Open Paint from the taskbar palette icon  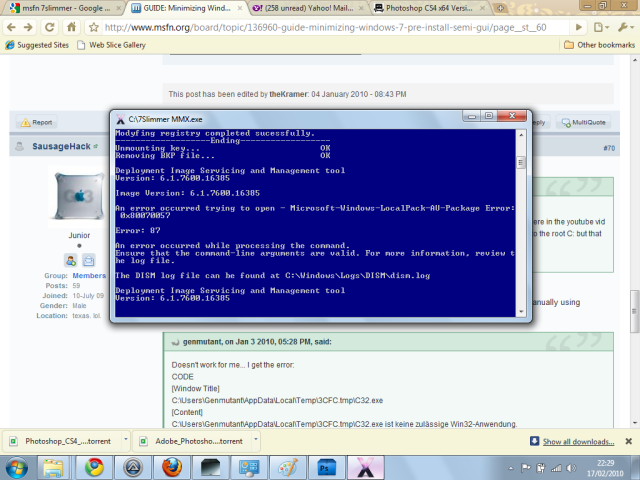click(x=288, y=468)
